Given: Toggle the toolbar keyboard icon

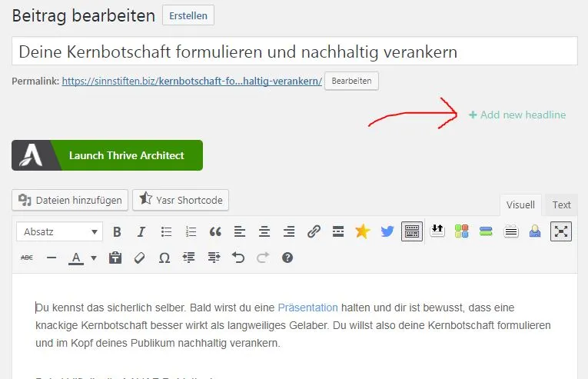Looking at the screenshot, I should pyautogui.click(x=412, y=231).
